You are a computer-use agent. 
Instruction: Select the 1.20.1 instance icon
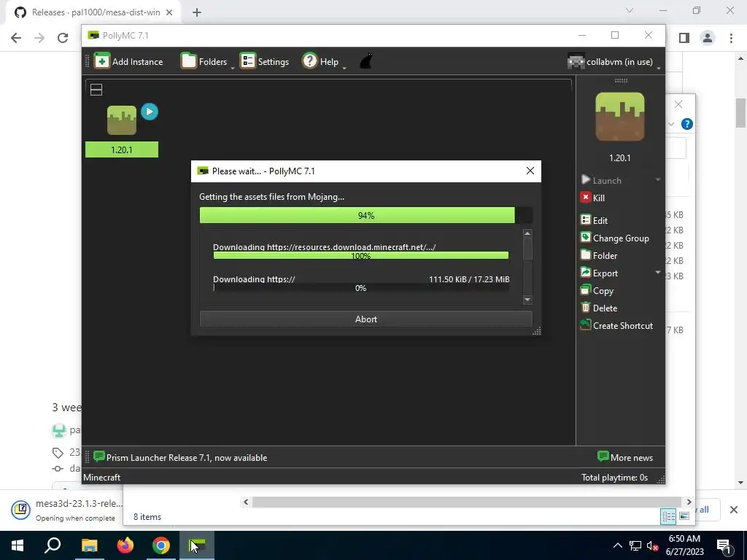click(x=122, y=120)
